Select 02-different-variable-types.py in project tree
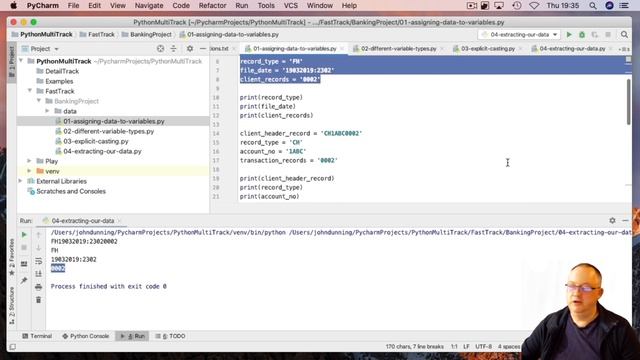640x360 pixels. [109, 131]
